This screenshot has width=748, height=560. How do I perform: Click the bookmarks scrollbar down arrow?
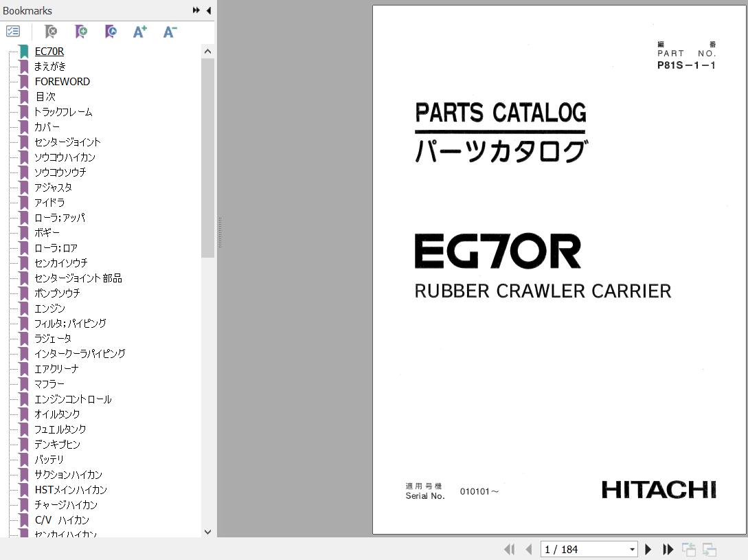(207, 531)
